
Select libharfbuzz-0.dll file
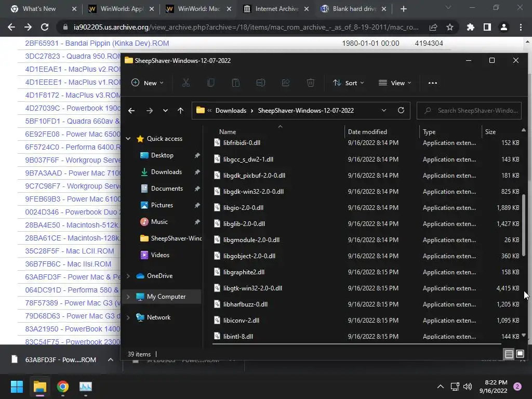[245, 304]
